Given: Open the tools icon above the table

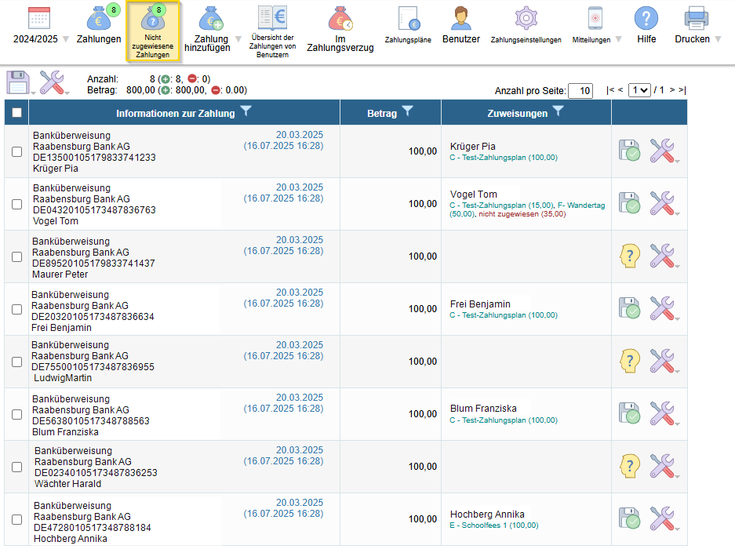Looking at the screenshot, I should 52,82.
